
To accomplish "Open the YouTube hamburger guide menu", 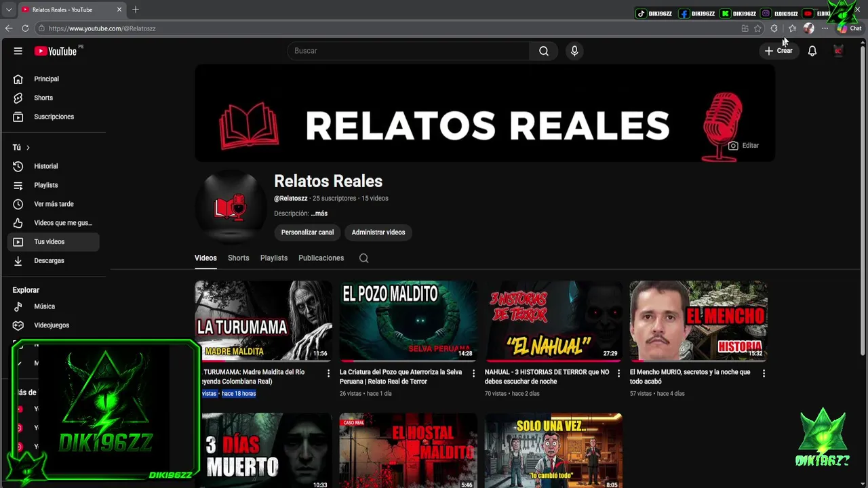I will click(18, 51).
